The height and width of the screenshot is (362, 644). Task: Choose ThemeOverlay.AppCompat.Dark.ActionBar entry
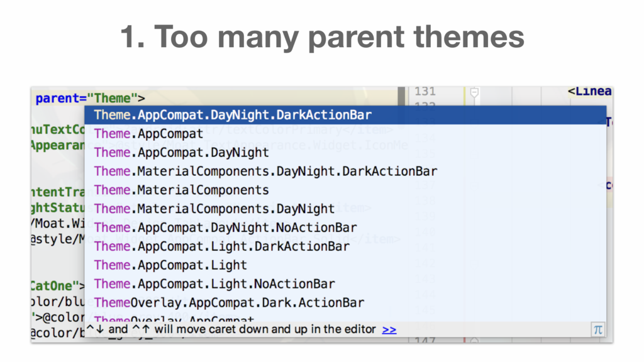point(345,303)
